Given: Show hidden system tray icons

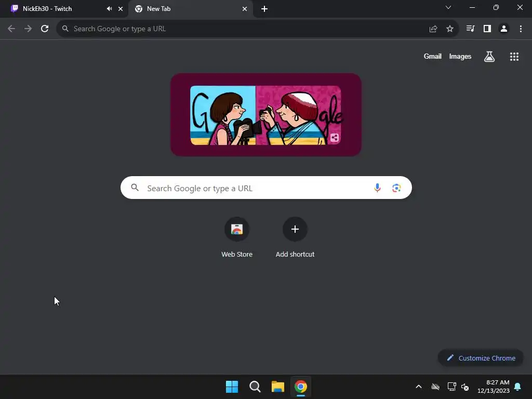Looking at the screenshot, I should coord(419,387).
